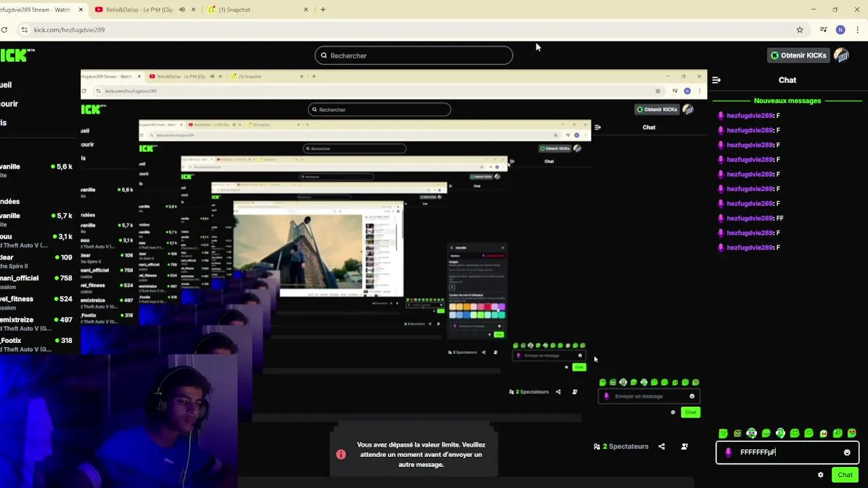Focus the Rechercher search box
This screenshot has height=488, width=868.
click(x=414, y=56)
